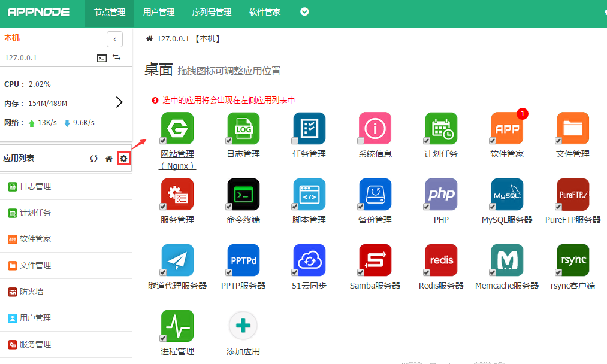Check the 系统信息 checkbox
Screen dimensions: 607x364
[360, 141]
